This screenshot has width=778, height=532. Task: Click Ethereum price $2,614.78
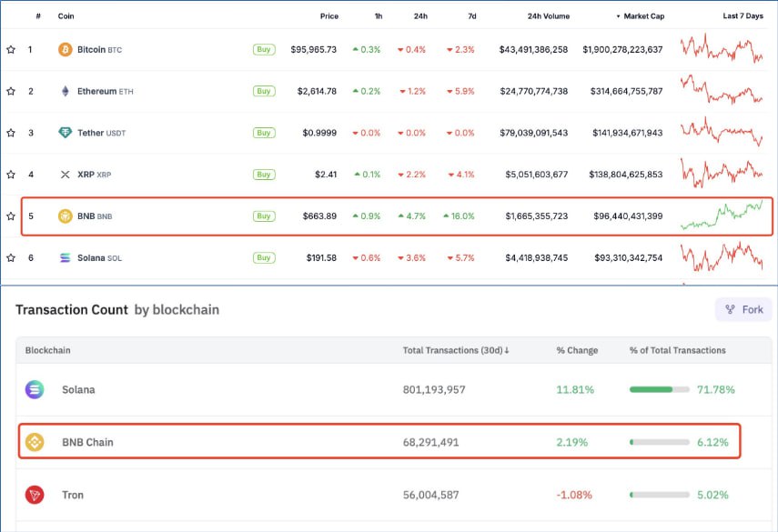(x=317, y=91)
